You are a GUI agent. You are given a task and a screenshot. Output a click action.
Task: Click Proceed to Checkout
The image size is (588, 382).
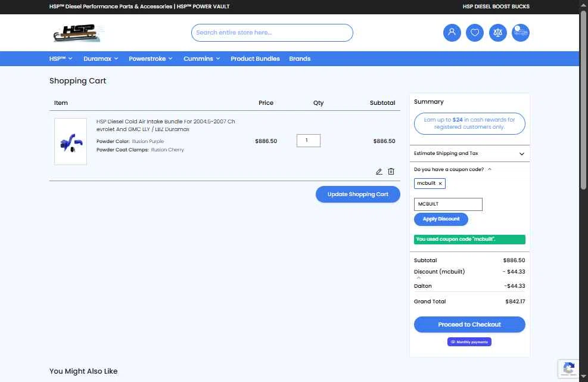(x=469, y=324)
